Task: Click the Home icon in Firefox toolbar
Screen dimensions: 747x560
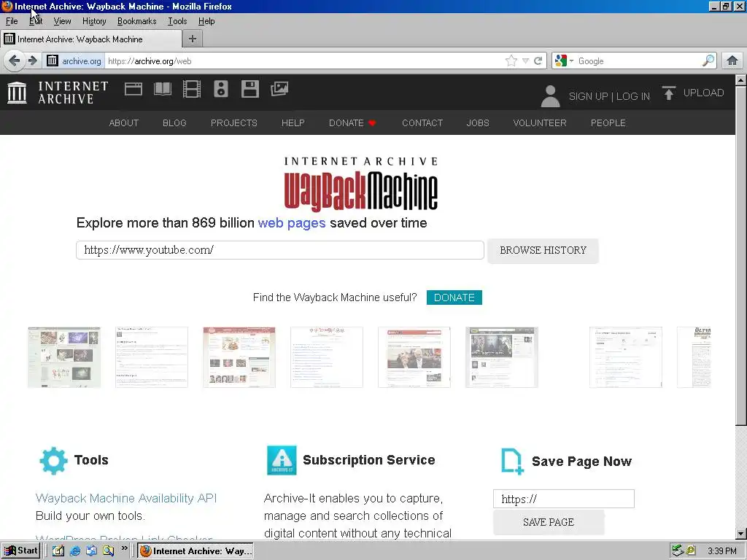Action: [x=732, y=61]
